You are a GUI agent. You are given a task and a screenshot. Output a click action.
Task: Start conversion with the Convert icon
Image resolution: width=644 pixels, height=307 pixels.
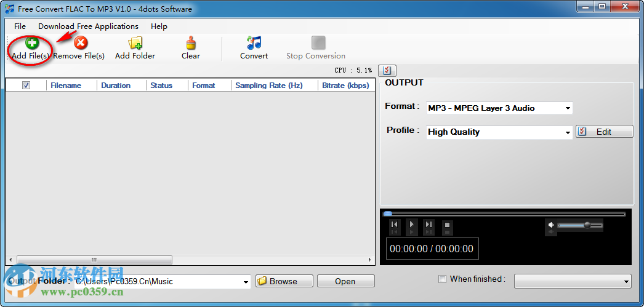pyautogui.click(x=254, y=43)
